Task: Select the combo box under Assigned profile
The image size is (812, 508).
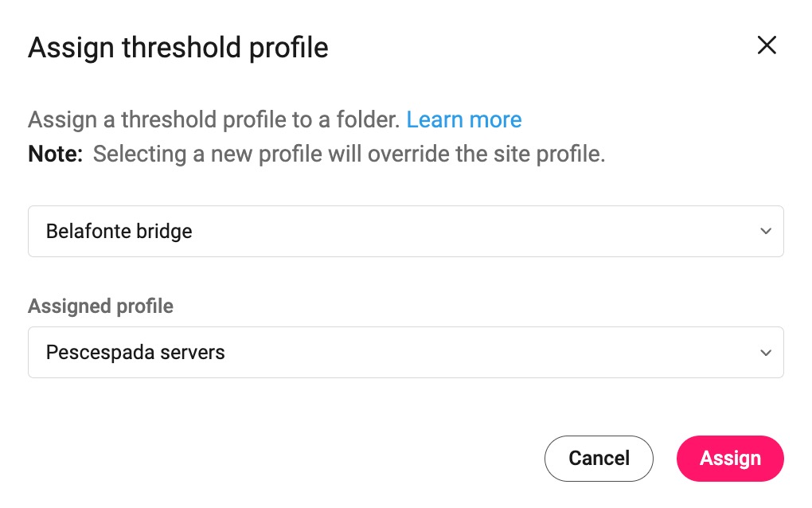Action: click(405, 353)
